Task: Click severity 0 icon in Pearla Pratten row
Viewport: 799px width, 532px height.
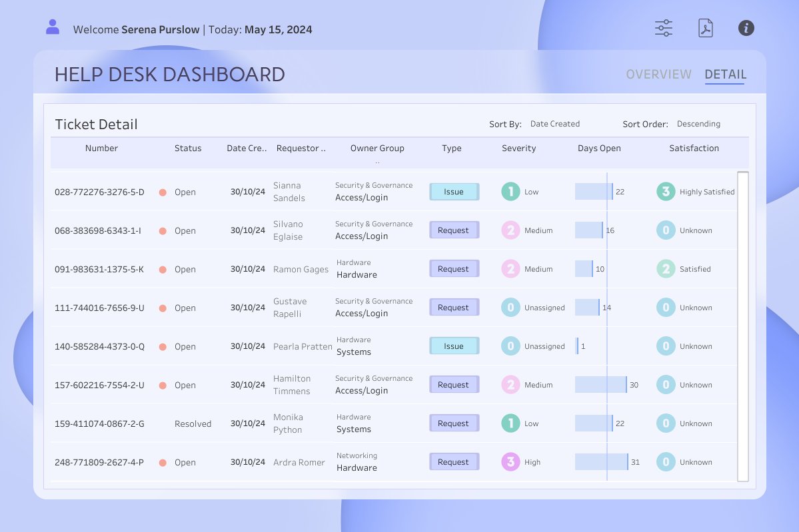Action: tap(510, 346)
